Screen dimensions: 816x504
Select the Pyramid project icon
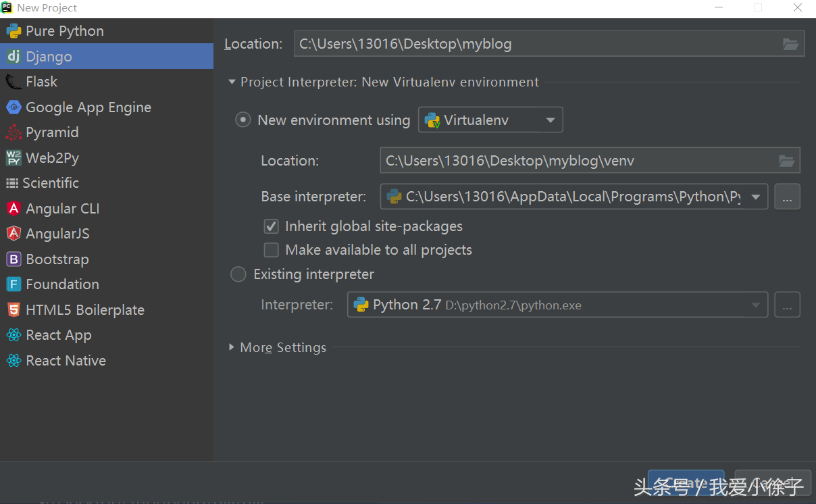[x=14, y=132]
